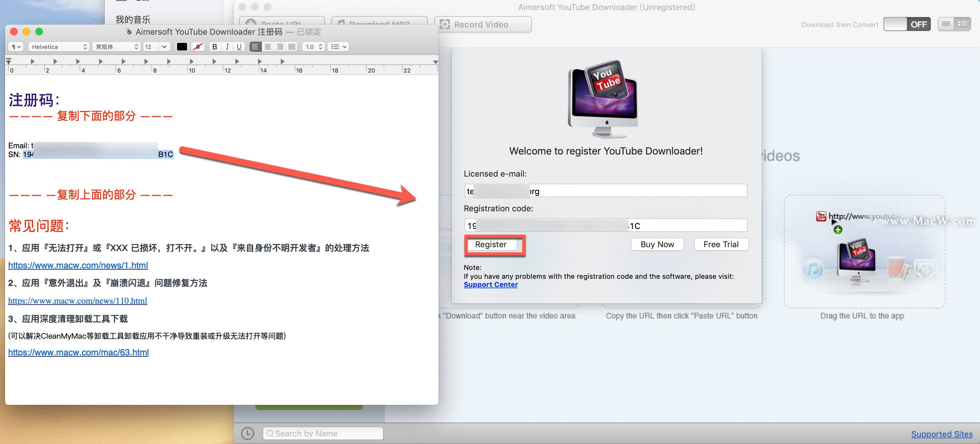Open the list bullets and numbering dropdown
The width and height of the screenshot is (980, 444).
(338, 47)
